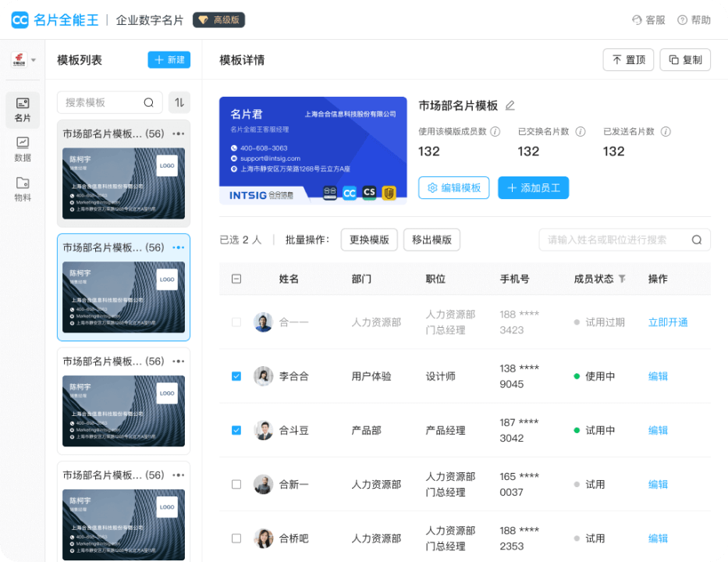Click the pencil icon next to 市场部名片模板

pos(510,106)
